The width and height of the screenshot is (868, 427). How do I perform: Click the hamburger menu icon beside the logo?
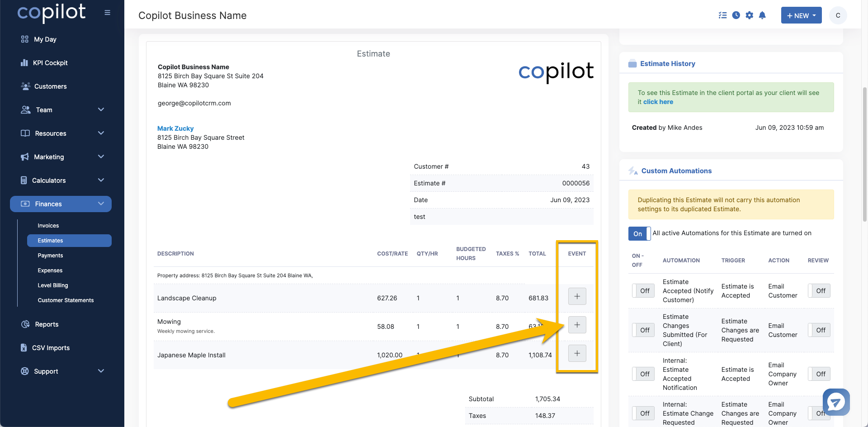click(x=107, y=13)
